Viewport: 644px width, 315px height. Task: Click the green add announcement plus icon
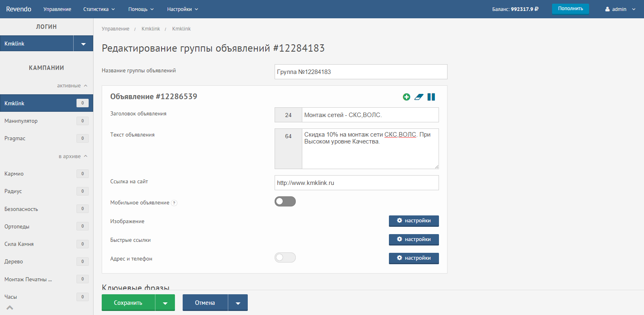[406, 97]
